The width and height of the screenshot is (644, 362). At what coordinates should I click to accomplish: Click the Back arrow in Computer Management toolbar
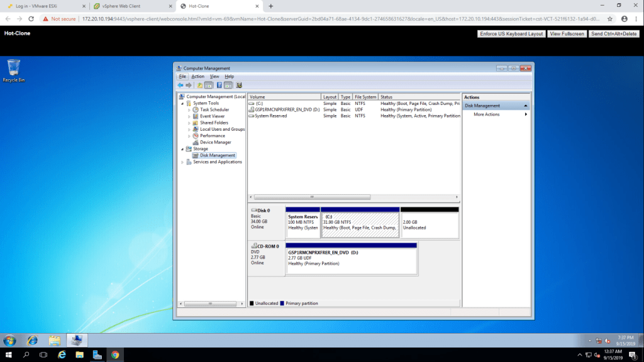coord(180,85)
